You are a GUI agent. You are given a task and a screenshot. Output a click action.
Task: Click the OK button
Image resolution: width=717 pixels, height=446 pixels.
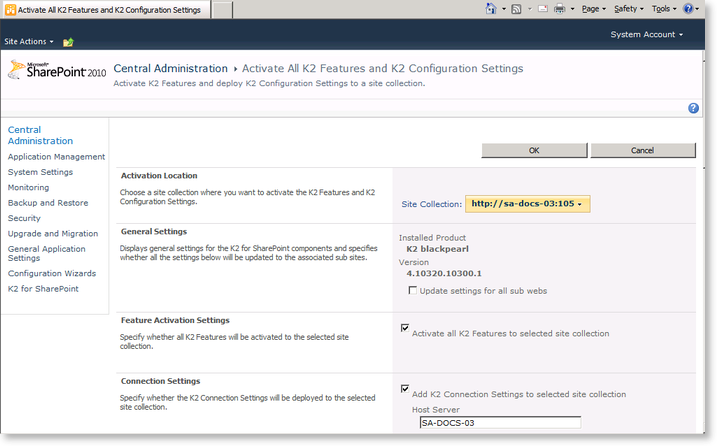click(534, 150)
